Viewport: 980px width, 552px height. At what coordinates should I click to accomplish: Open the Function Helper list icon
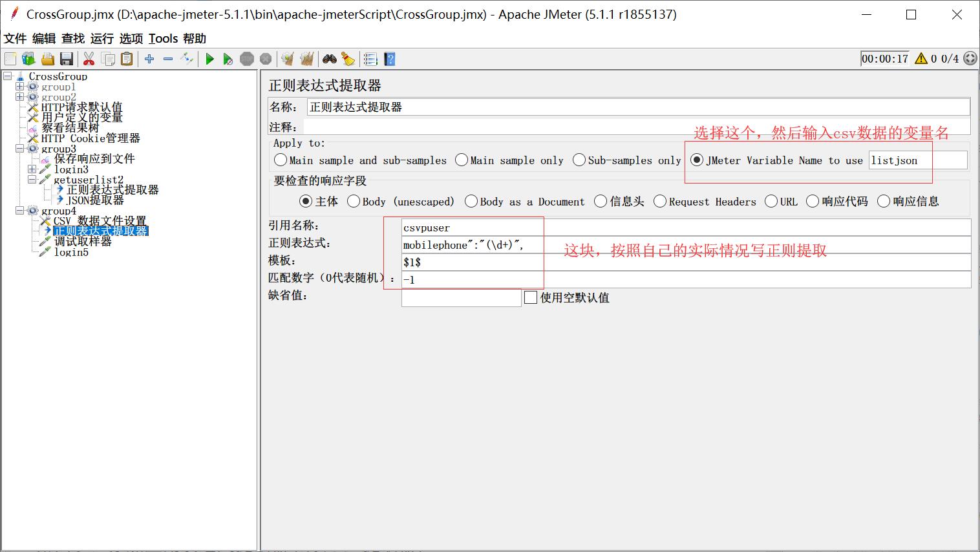point(370,59)
